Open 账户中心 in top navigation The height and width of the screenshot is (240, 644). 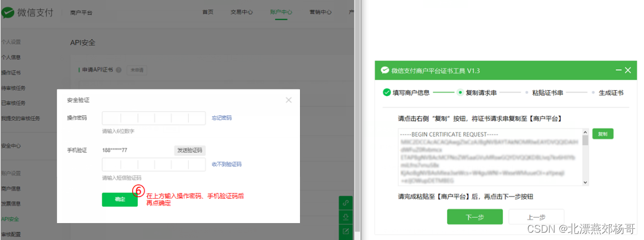(x=281, y=12)
